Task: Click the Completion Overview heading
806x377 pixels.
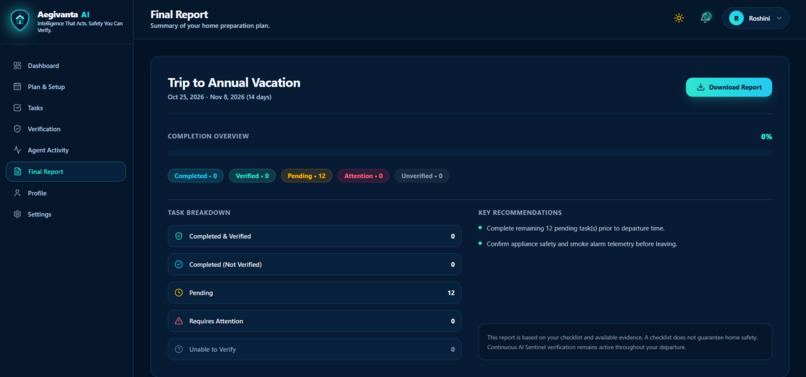Action: pyautogui.click(x=208, y=136)
